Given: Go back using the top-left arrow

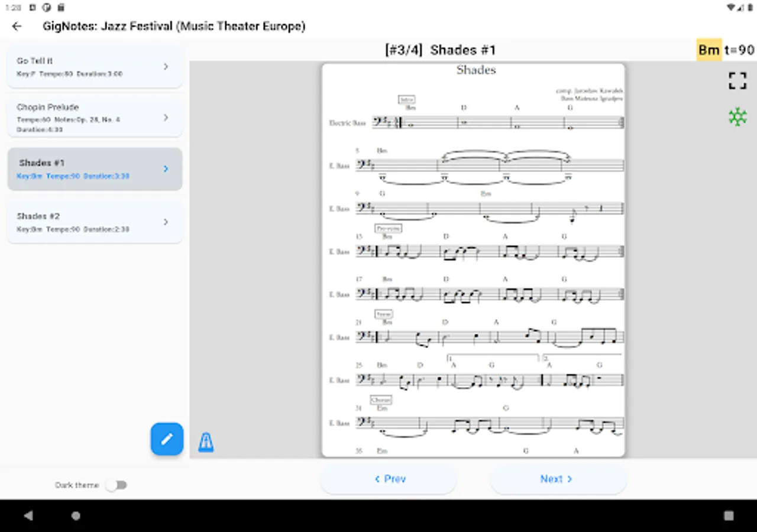Looking at the screenshot, I should (17, 26).
